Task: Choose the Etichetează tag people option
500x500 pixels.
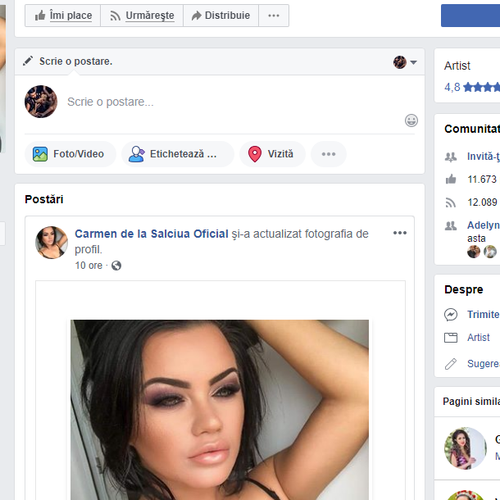Action: (x=177, y=154)
